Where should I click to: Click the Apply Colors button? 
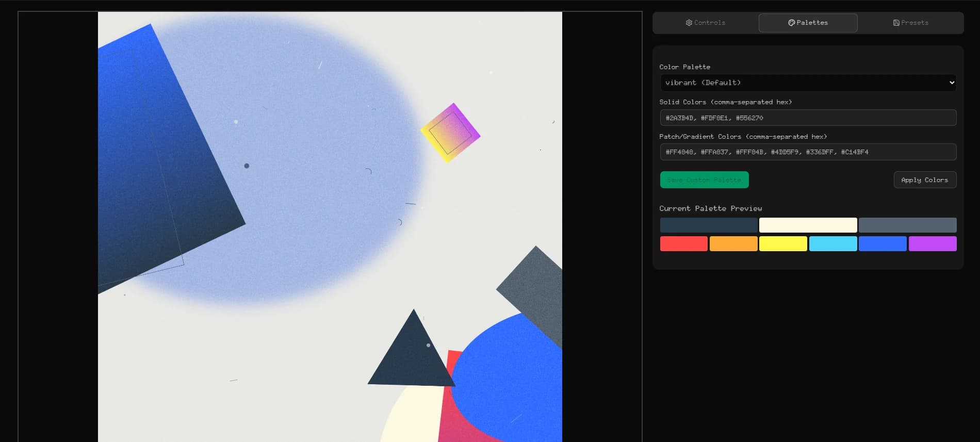(x=924, y=179)
